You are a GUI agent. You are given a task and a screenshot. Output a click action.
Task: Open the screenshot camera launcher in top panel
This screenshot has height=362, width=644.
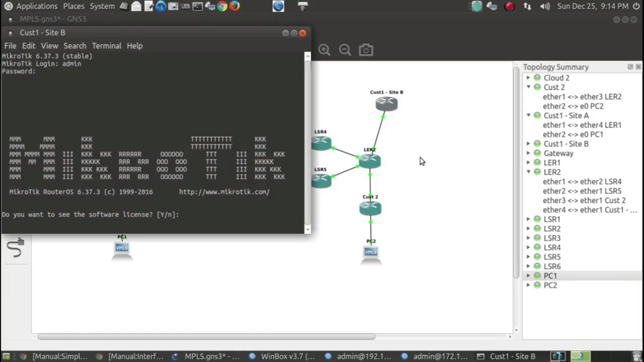[x=173, y=6]
